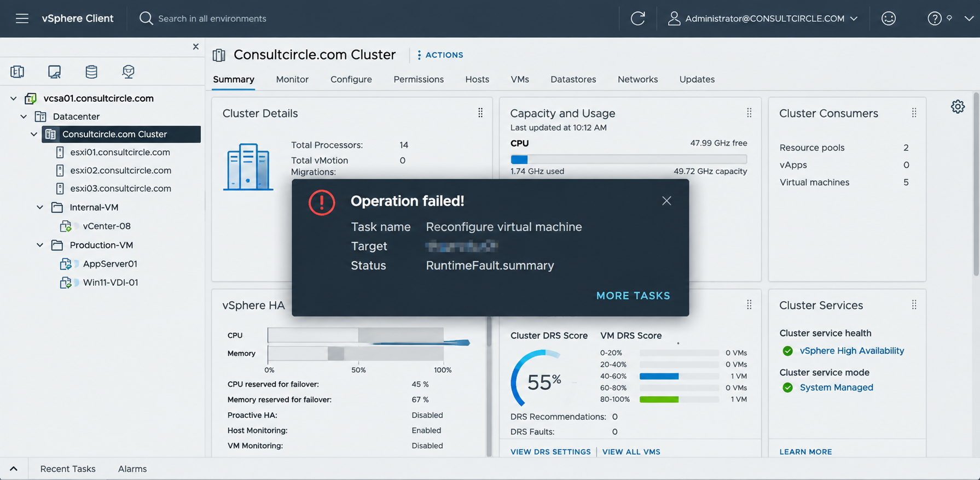Open the hamburger navigation menu
The width and height of the screenshot is (980, 480).
click(22, 19)
